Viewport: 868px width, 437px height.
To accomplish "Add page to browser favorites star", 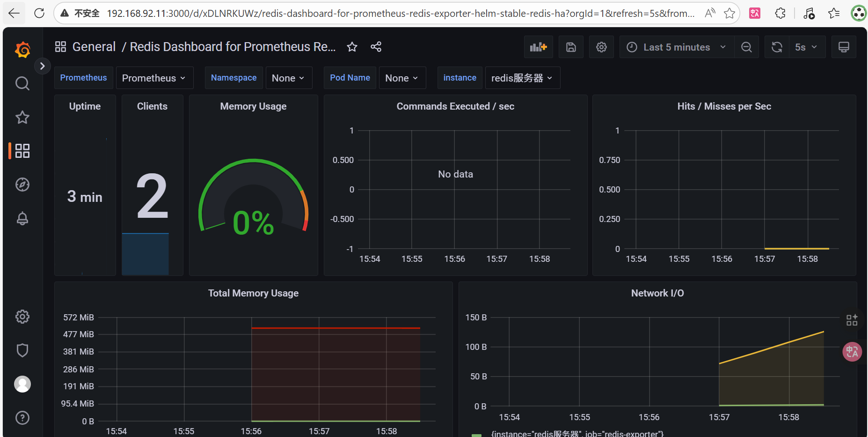I will tap(729, 13).
